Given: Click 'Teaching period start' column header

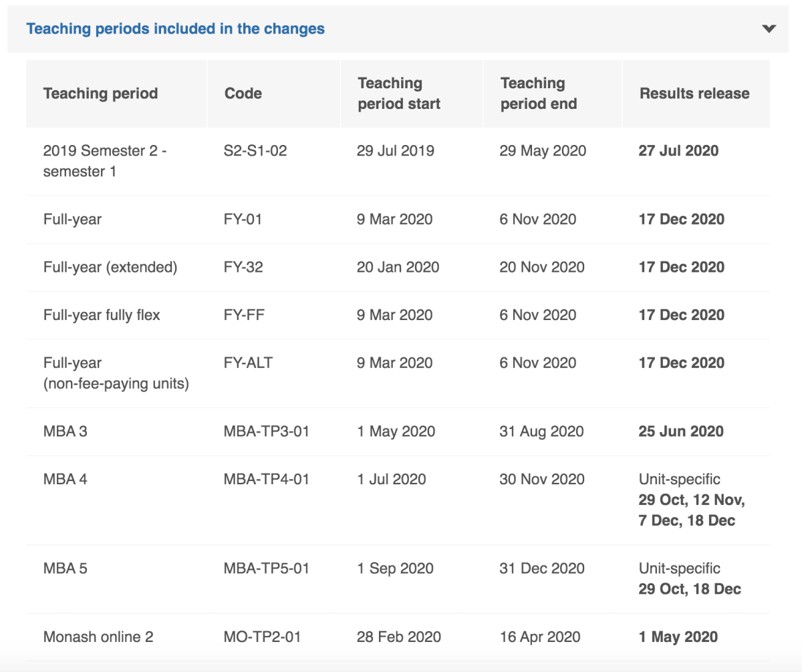Looking at the screenshot, I should [x=399, y=94].
